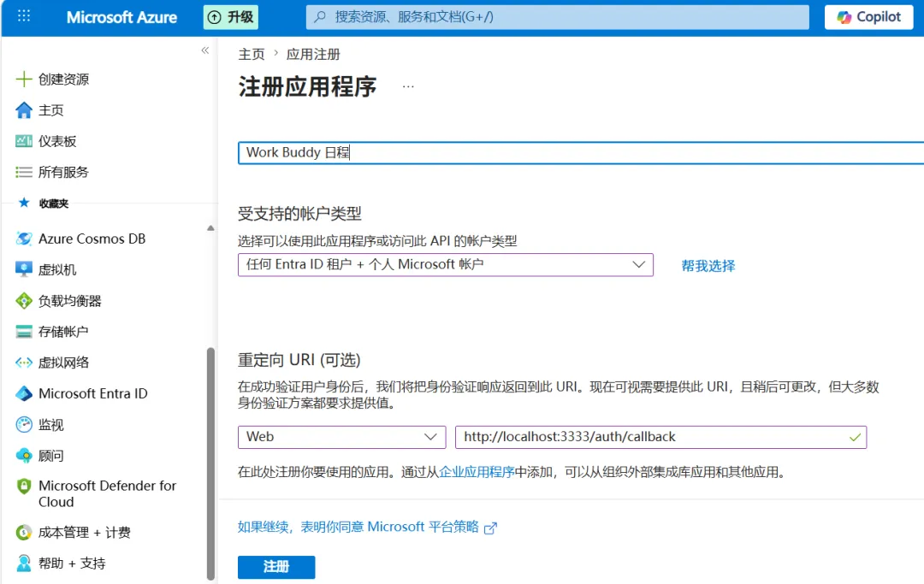The height and width of the screenshot is (584, 924).
Task: Click the 注册 button
Action: (276, 567)
